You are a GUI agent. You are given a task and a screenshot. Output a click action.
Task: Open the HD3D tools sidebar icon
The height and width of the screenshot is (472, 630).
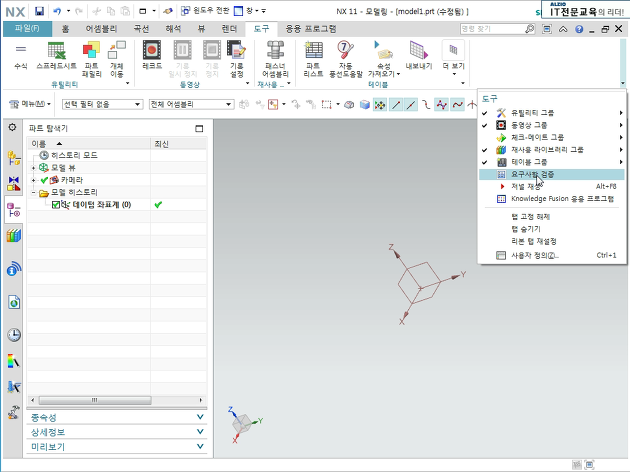coord(14,269)
